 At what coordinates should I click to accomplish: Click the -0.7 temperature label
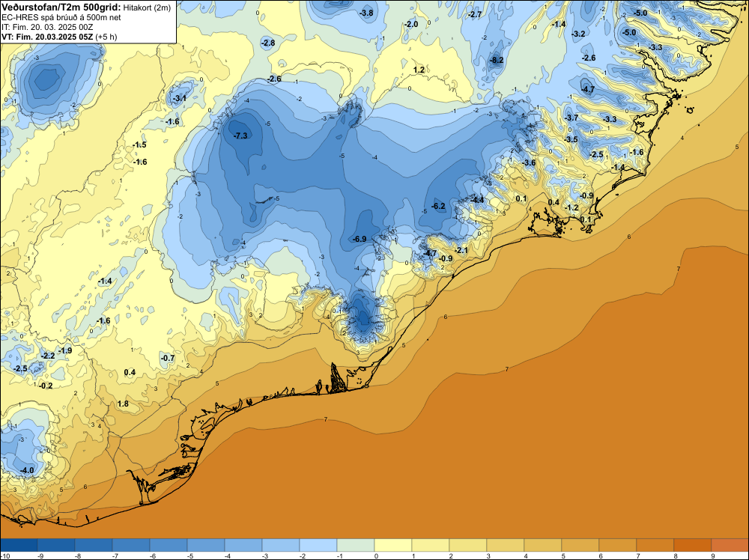(168, 358)
